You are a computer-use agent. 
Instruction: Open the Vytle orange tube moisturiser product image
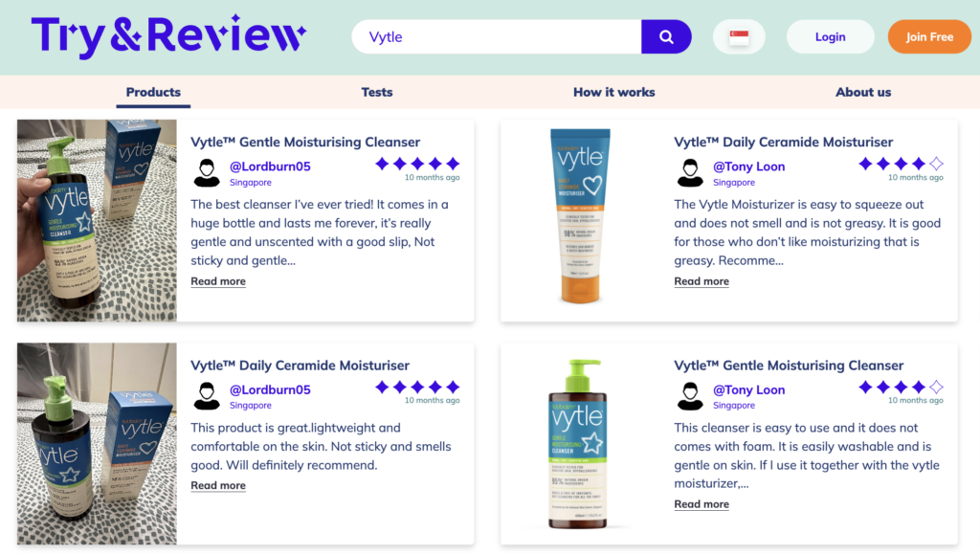(580, 216)
